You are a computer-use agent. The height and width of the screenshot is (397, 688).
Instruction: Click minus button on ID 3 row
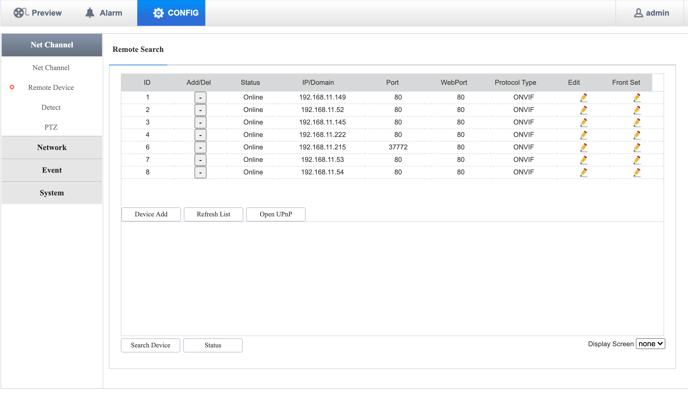point(200,122)
